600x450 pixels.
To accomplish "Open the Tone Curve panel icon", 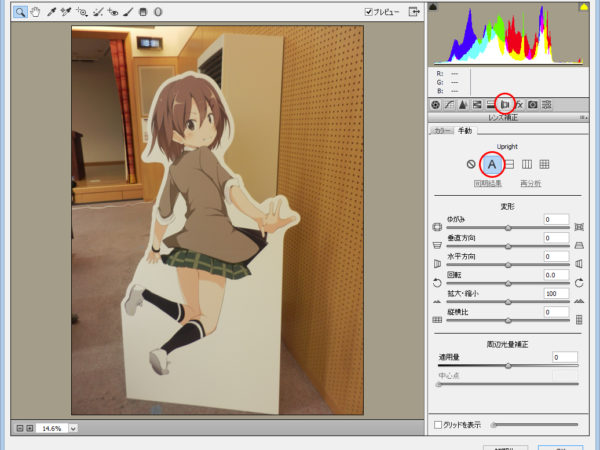I will point(449,104).
